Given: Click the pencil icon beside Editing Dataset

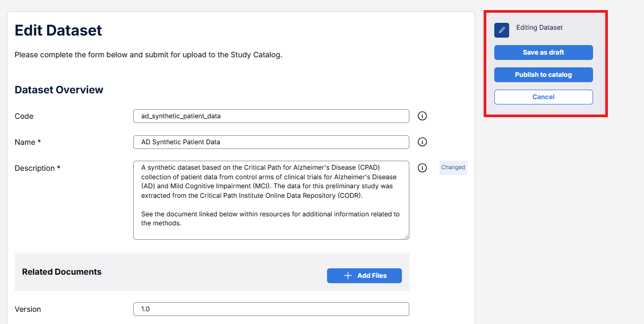Looking at the screenshot, I should 501,30.
